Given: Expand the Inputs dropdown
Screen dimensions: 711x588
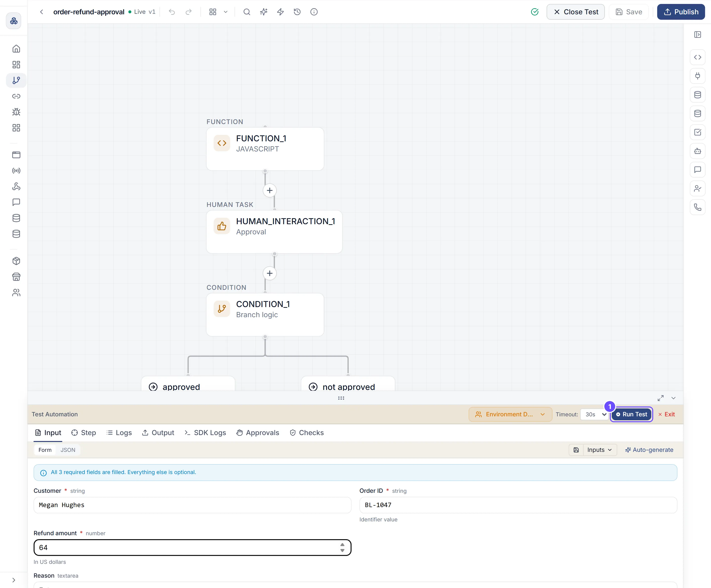Looking at the screenshot, I should pyautogui.click(x=600, y=450).
